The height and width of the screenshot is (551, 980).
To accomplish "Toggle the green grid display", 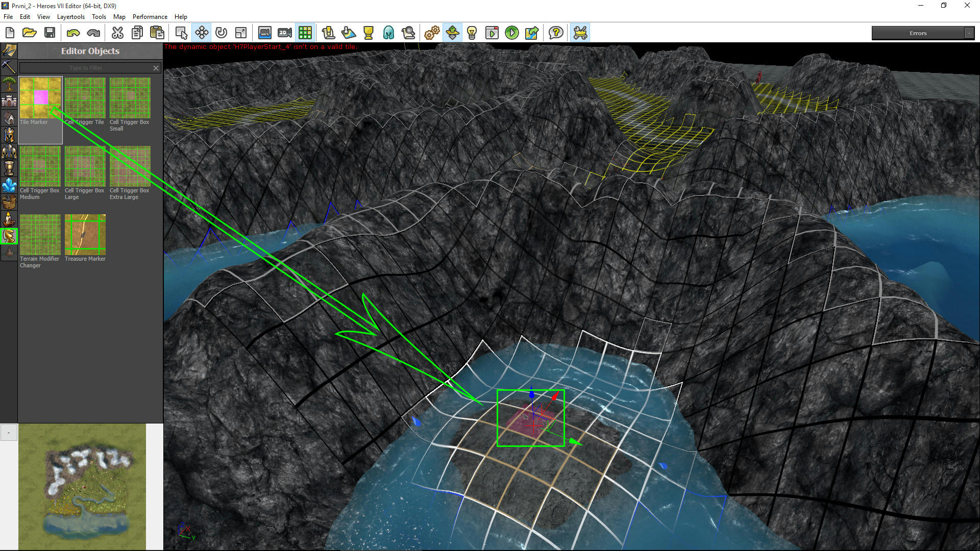I will pos(305,33).
